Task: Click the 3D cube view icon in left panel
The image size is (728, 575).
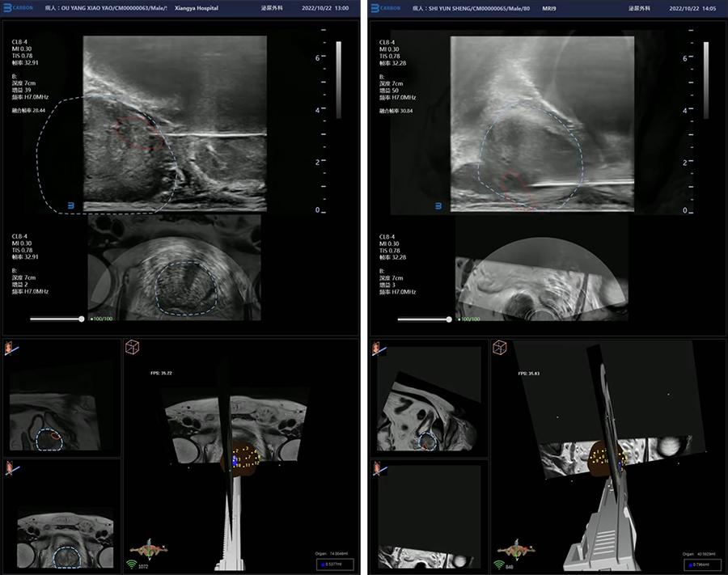Action: pos(131,347)
